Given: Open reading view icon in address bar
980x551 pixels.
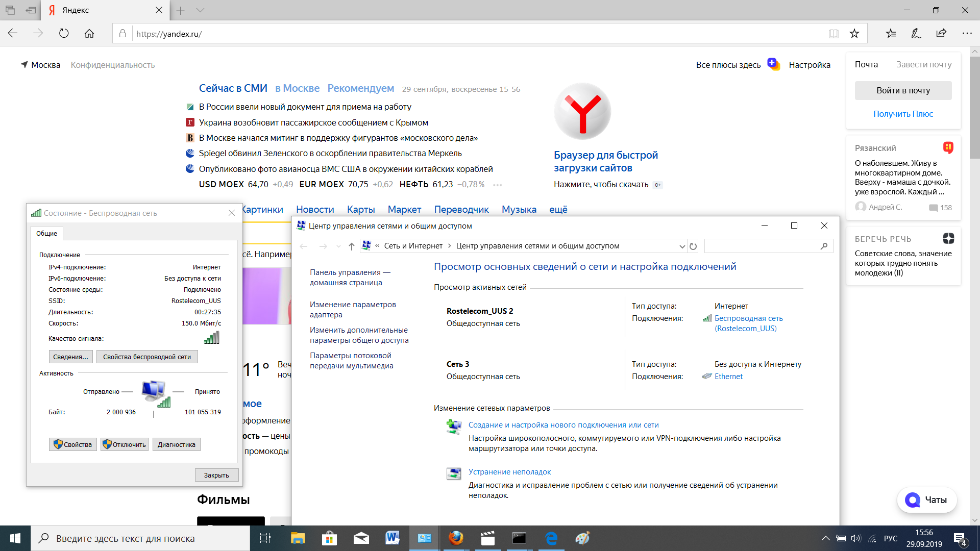Looking at the screenshot, I should coord(834,34).
